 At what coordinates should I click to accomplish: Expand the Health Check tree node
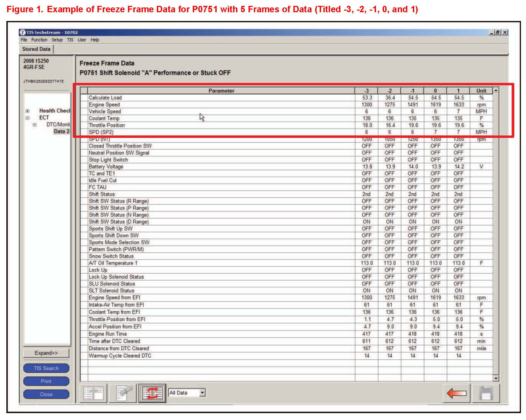(x=27, y=111)
